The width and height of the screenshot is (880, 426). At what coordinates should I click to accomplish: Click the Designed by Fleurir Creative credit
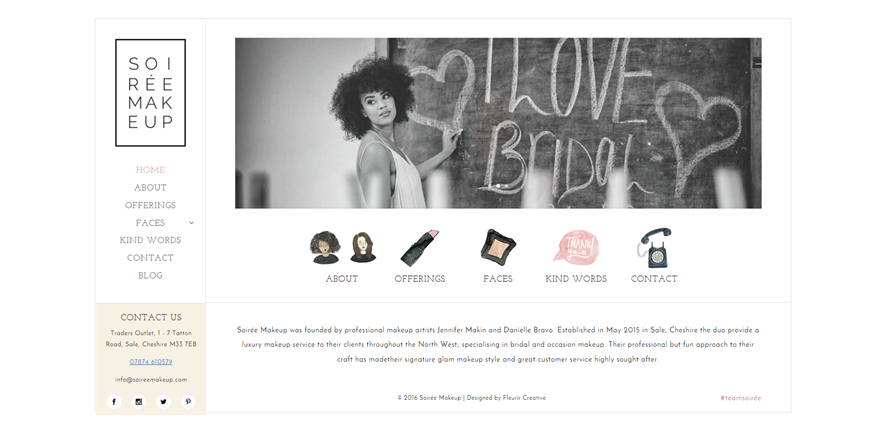506,398
